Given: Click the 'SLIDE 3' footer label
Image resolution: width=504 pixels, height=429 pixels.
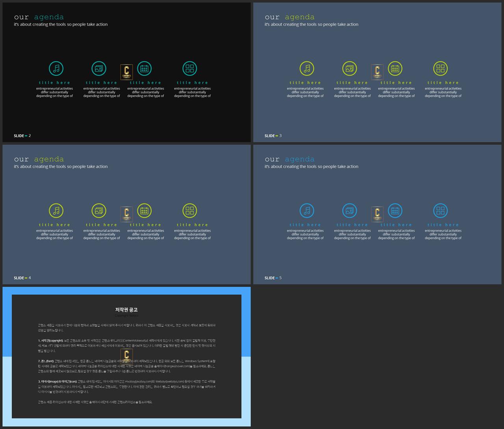Looking at the screenshot, I should (x=273, y=136).
